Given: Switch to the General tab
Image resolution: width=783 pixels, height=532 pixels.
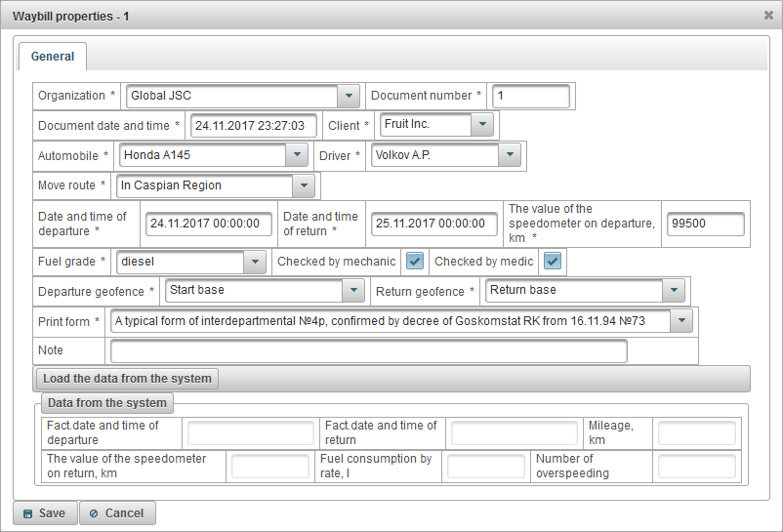Looking at the screenshot, I should (x=53, y=57).
